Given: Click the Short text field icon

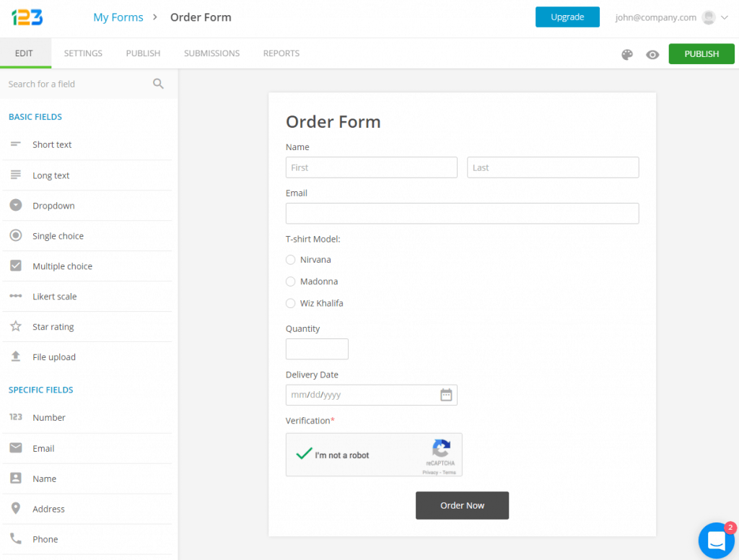Looking at the screenshot, I should [x=16, y=144].
